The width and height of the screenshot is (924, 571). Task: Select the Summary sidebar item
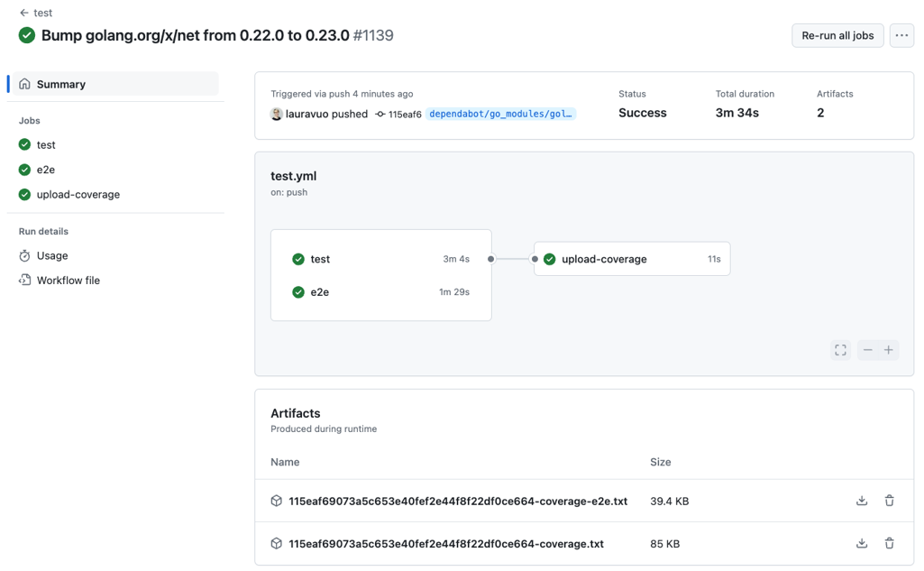point(115,84)
